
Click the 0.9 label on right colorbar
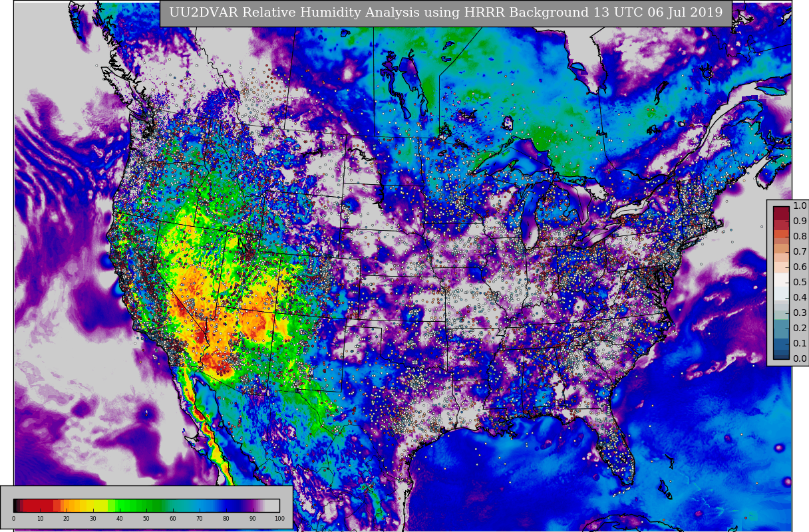[x=800, y=221]
